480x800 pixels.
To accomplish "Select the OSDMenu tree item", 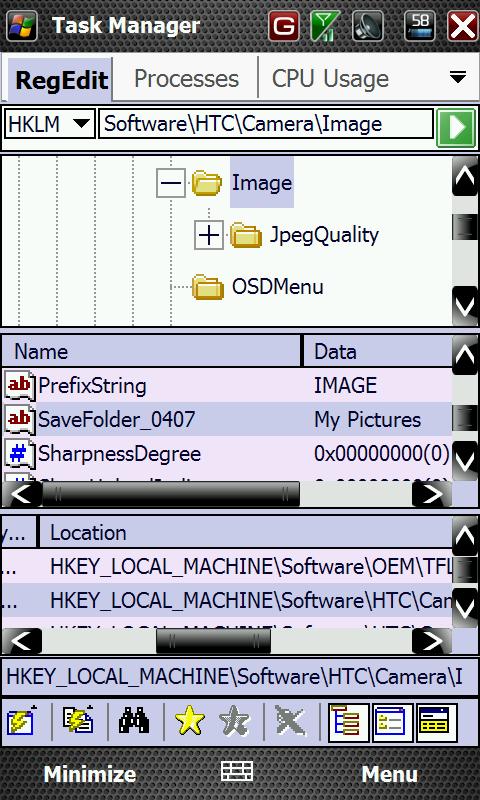I will tap(277, 286).
